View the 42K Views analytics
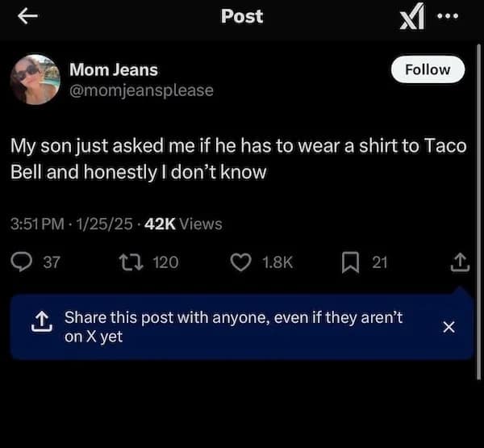Image resolution: width=484 pixels, height=448 pixels. (x=183, y=224)
